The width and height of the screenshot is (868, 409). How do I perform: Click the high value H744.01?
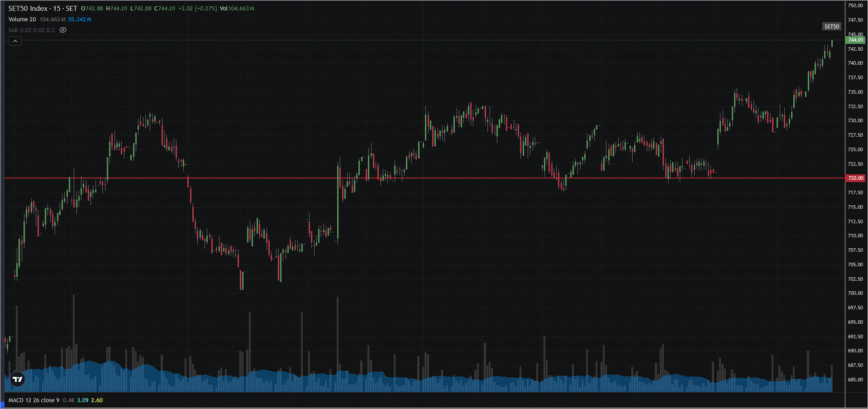coord(117,9)
